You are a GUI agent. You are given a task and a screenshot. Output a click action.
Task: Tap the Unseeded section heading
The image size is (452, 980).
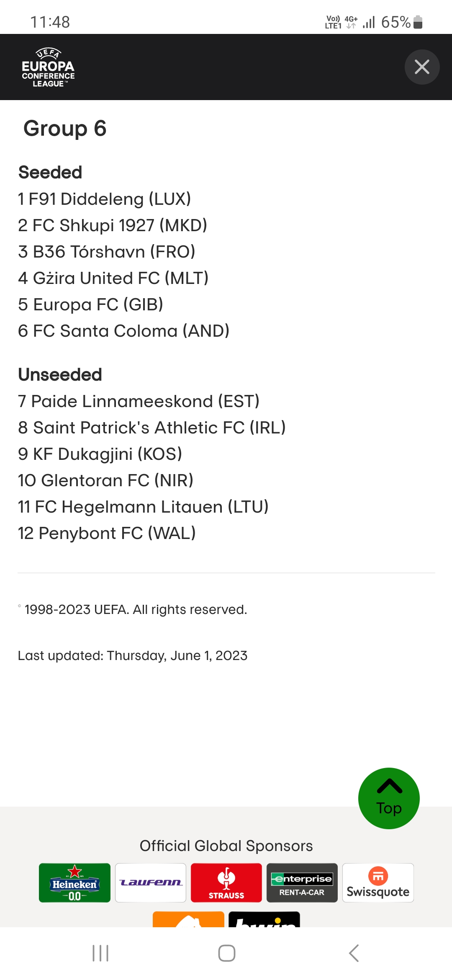[60, 374]
